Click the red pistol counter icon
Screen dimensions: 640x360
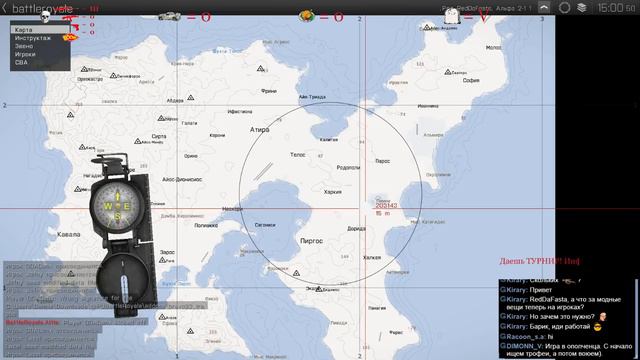(74, 27)
